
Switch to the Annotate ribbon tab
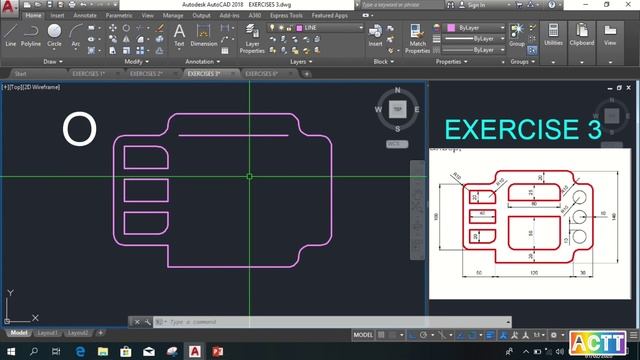(x=85, y=16)
